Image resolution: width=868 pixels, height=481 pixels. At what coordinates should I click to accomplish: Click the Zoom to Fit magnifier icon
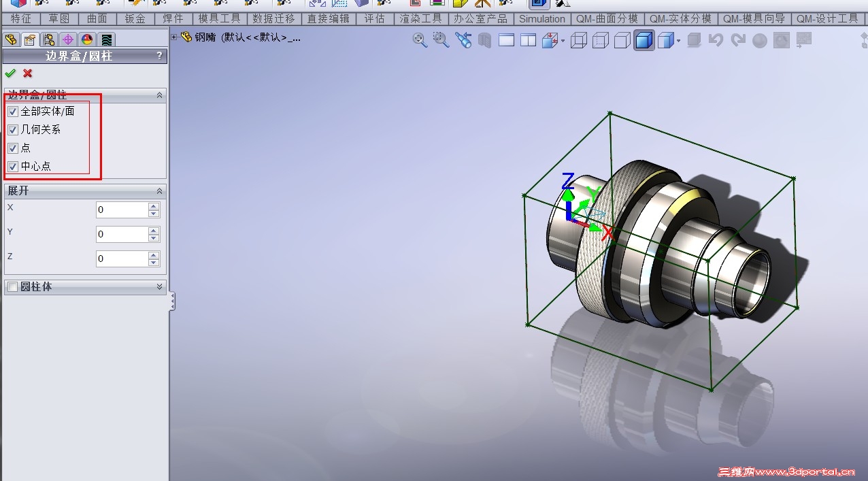coord(420,40)
